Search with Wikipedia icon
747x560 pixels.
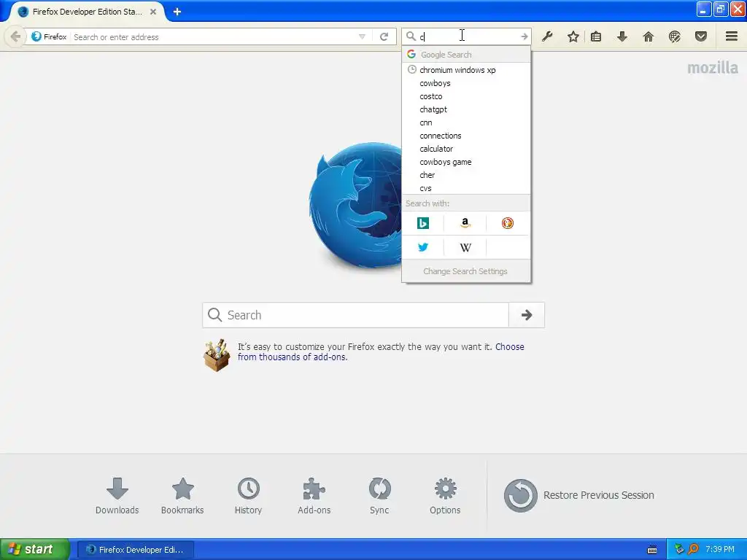[x=465, y=247]
